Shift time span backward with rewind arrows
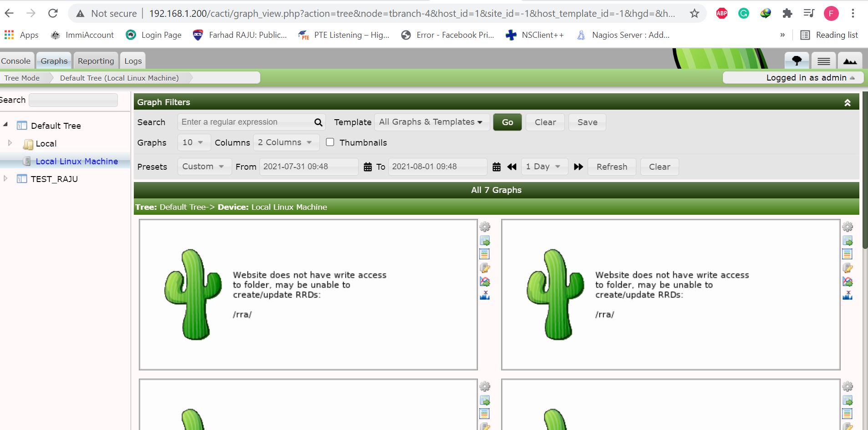 pyautogui.click(x=512, y=167)
